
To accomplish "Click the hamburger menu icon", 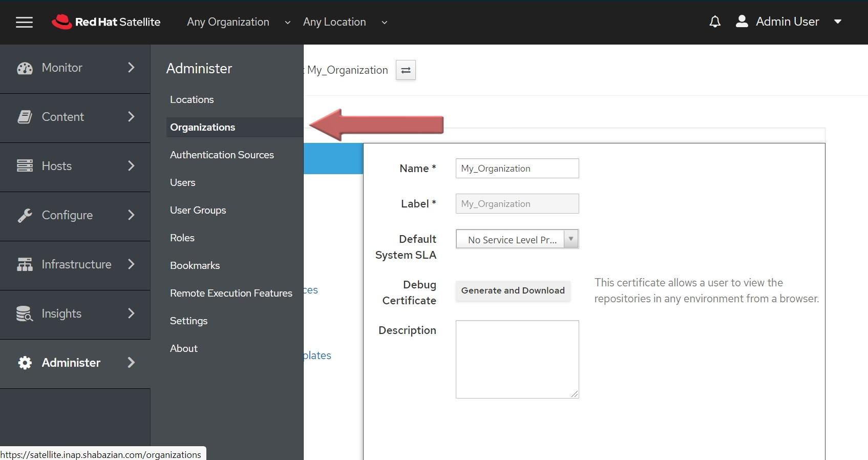I will click(x=24, y=22).
